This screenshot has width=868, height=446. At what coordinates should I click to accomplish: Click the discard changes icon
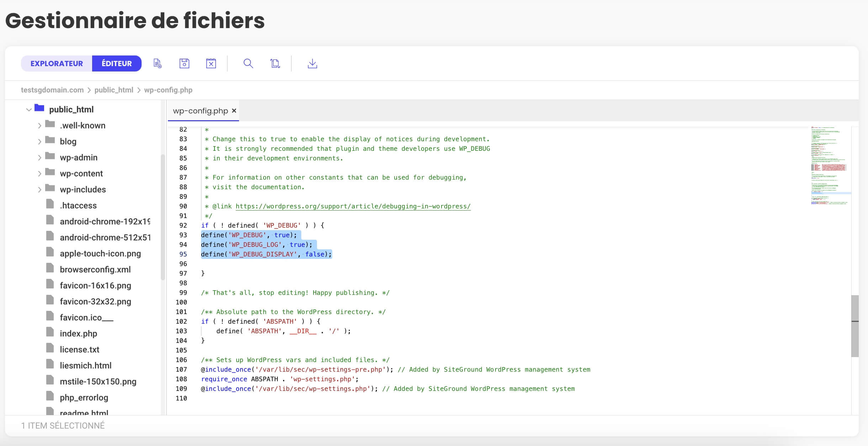click(x=211, y=64)
